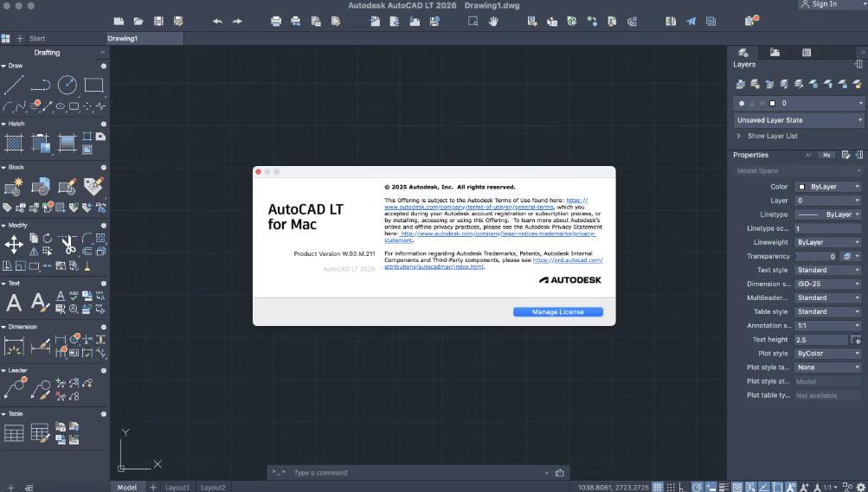Screen dimensions: 868x492
Task: Select the Rotate tool in Modify panel
Action: coord(48,239)
